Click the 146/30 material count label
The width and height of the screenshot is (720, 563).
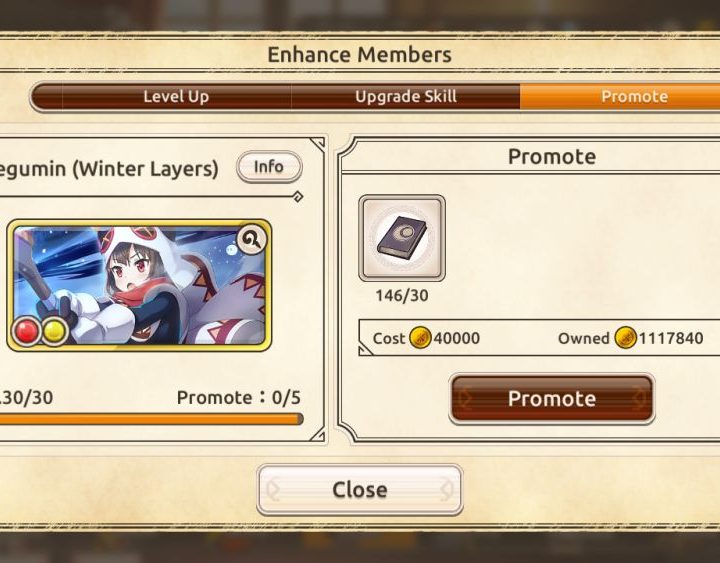click(x=402, y=296)
